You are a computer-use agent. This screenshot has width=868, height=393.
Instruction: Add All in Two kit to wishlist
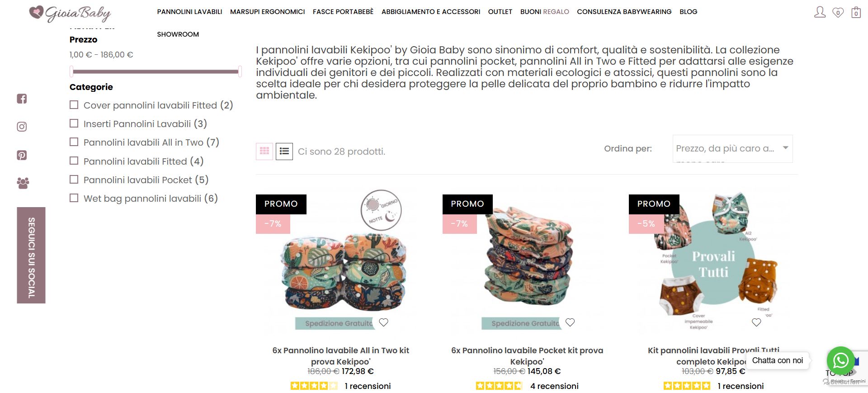(x=383, y=322)
